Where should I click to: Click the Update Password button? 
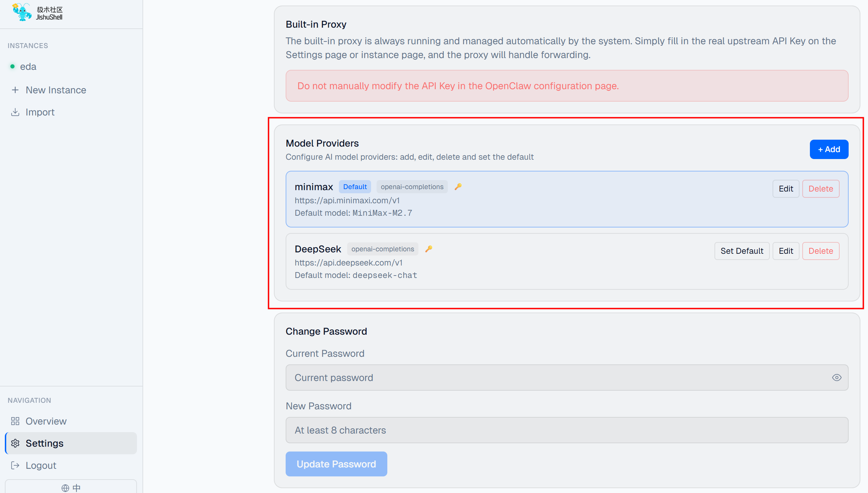pyautogui.click(x=336, y=464)
